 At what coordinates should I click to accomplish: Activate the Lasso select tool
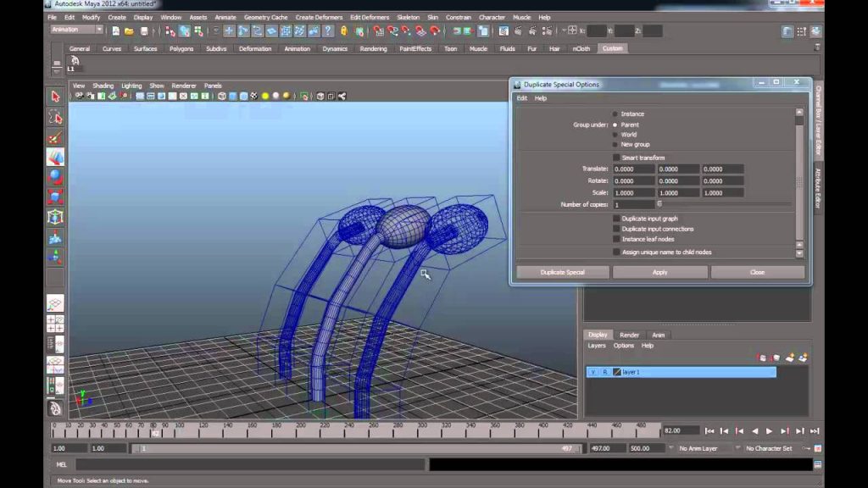pyautogui.click(x=55, y=117)
